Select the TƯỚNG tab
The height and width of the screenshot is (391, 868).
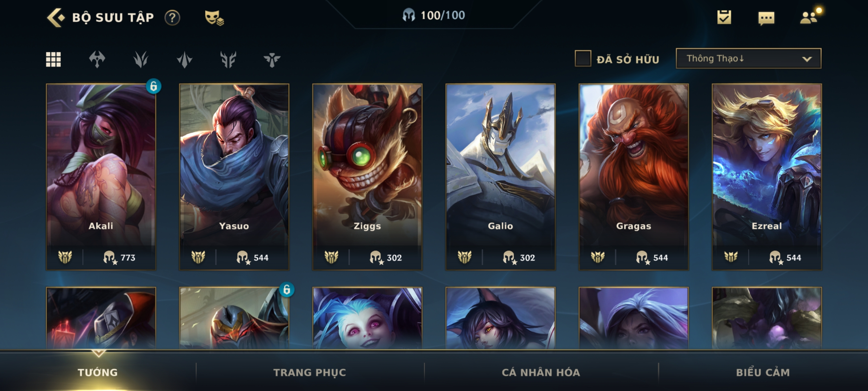coord(98,372)
